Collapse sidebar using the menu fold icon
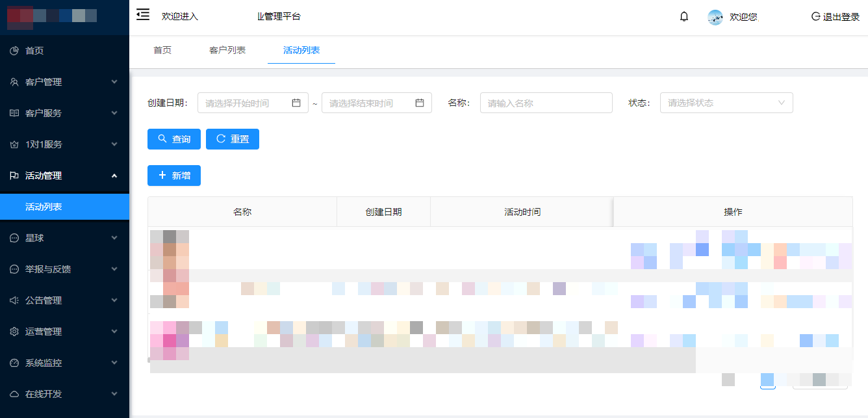This screenshot has height=418, width=868. 143,15
